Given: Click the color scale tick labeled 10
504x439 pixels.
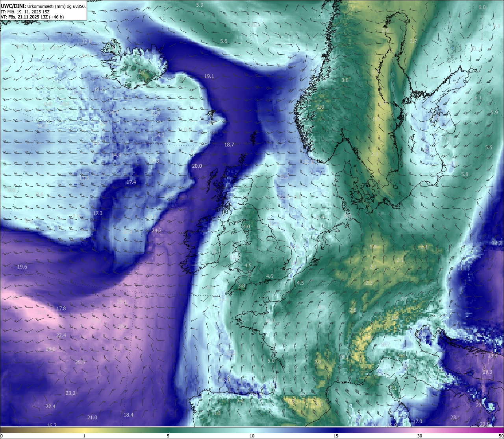Looking at the screenshot, I should point(252,436).
